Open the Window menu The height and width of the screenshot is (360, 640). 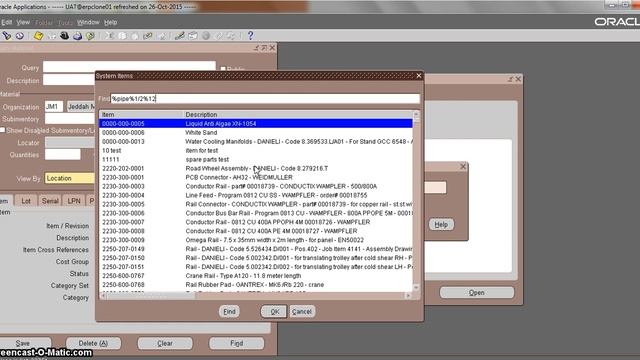(88, 22)
